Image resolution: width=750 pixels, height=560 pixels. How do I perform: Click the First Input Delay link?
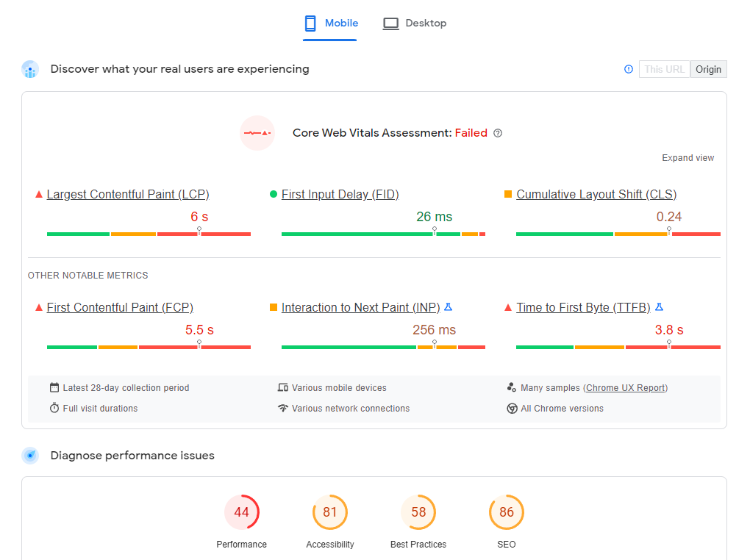(340, 194)
